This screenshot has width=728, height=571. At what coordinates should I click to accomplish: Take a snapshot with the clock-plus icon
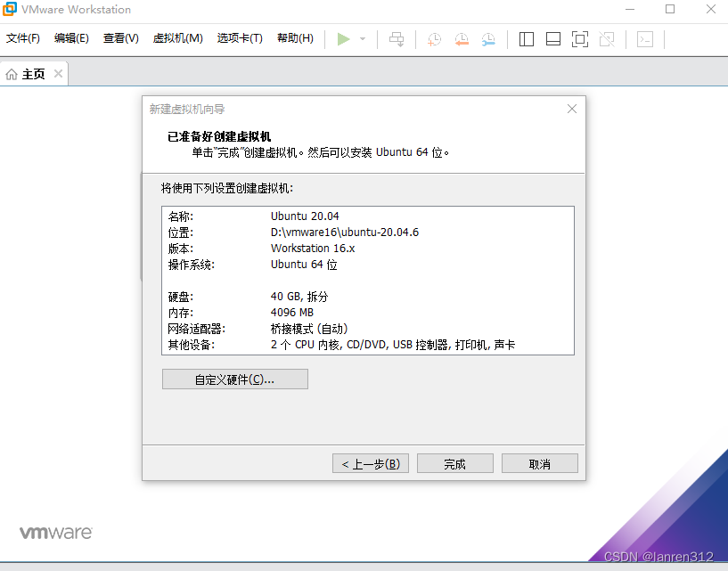coord(434,39)
